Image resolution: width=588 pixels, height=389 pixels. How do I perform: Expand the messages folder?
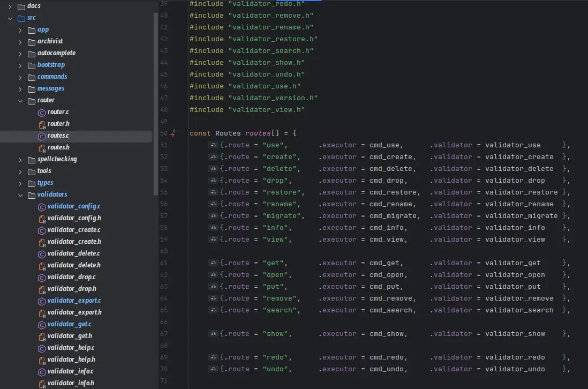coord(20,89)
